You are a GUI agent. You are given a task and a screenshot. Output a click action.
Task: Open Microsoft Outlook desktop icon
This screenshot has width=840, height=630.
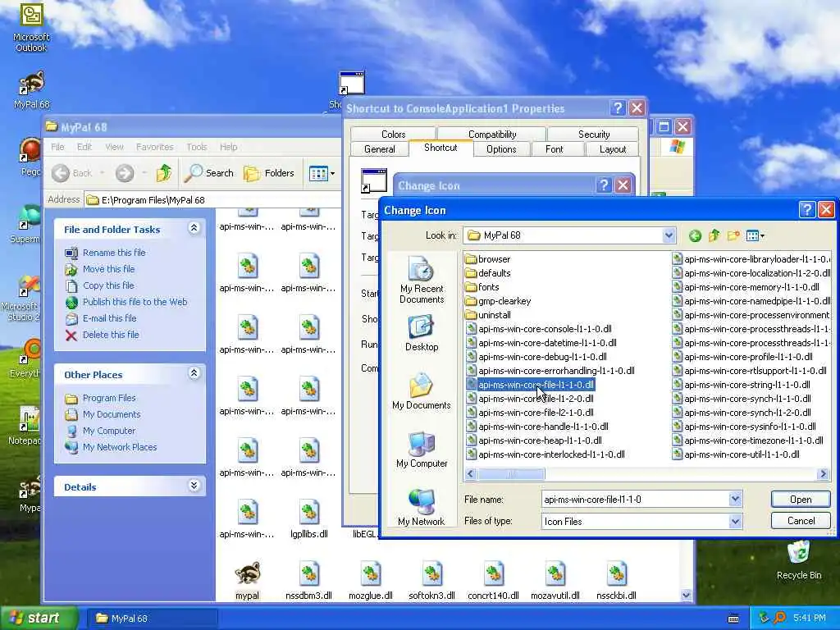[x=31, y=27]
